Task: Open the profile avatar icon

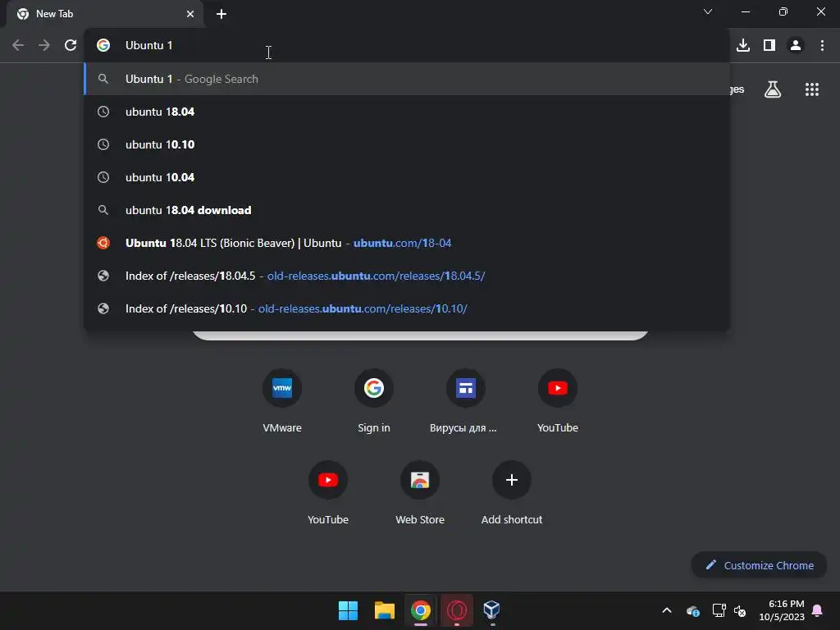Action: point(796,46)
